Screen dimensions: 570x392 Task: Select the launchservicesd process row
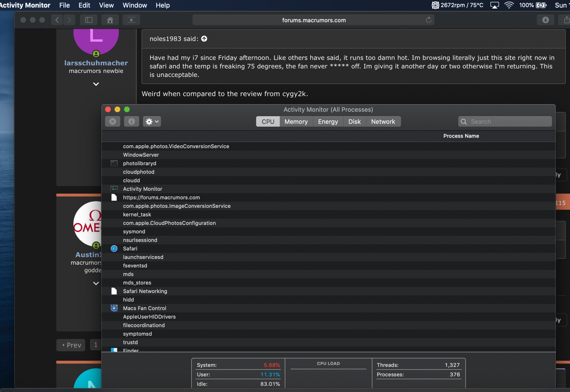(328, 257)
